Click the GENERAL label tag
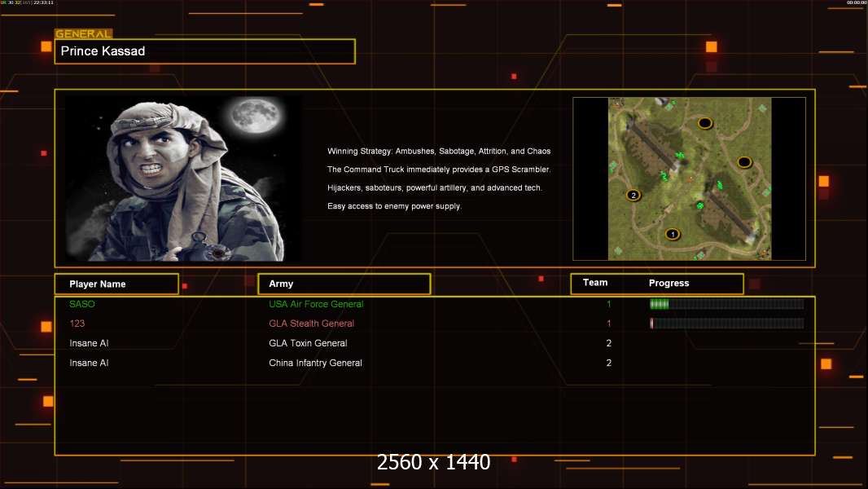Viewport: 868px width, 489px height. (x=84, y=33)
